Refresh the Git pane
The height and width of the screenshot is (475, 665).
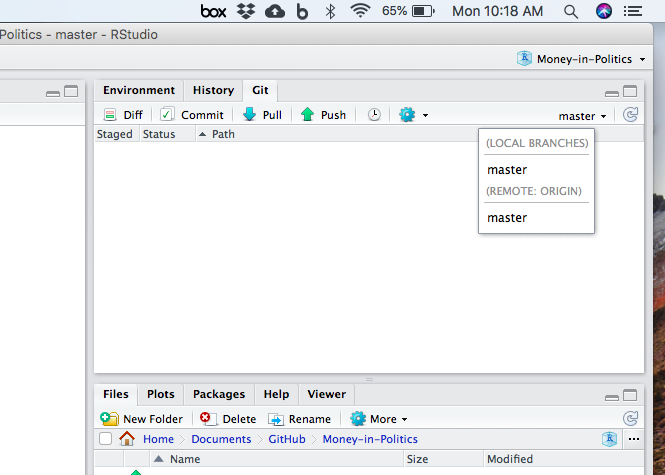630,115
